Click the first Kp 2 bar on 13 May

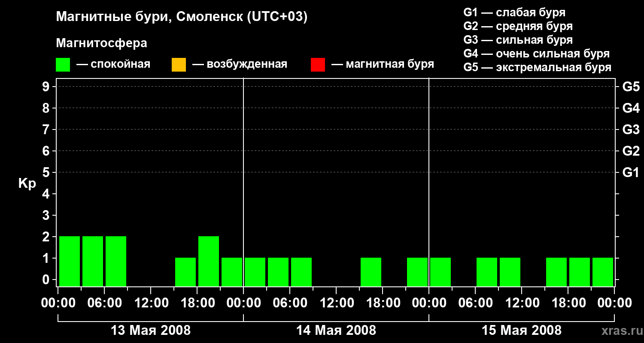[x=70, y=261]
